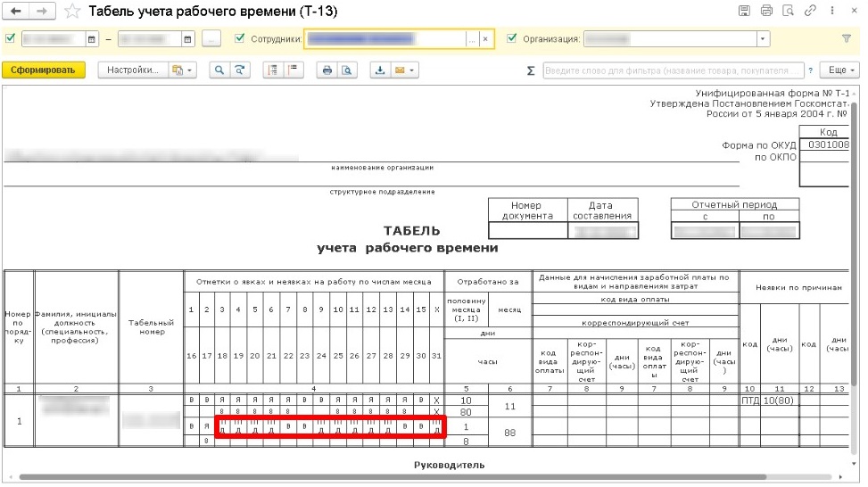868x487 pixels.
Task: Select the структурное подразделение caption
Action: click(x=382, y=192)
